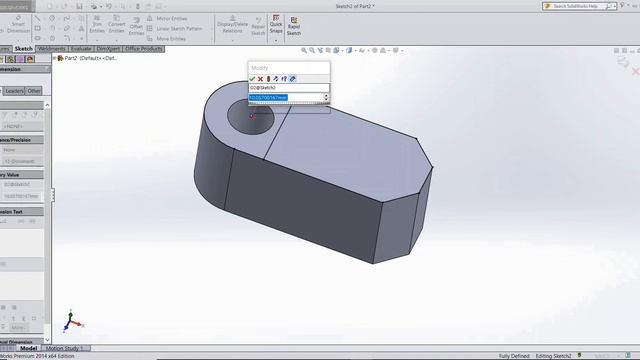
Task: Click the spin increment value icon in Modify dialog
Action: tap(284, 79)
